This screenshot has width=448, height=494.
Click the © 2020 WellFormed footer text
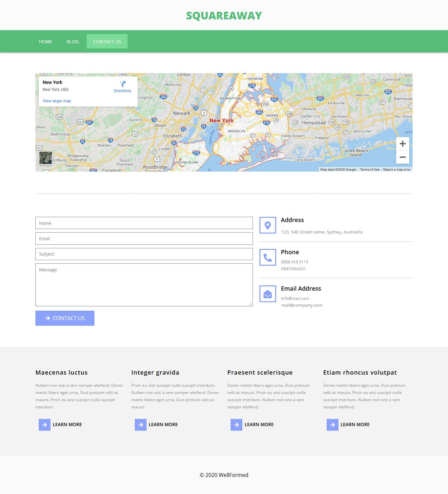224,475
